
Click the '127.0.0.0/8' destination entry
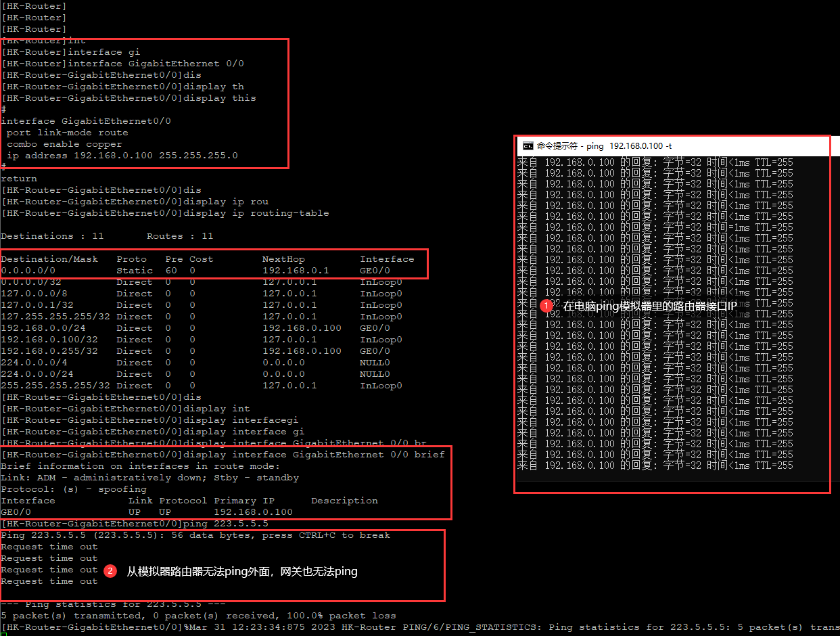pyautogui.click(x=34, y=294)
